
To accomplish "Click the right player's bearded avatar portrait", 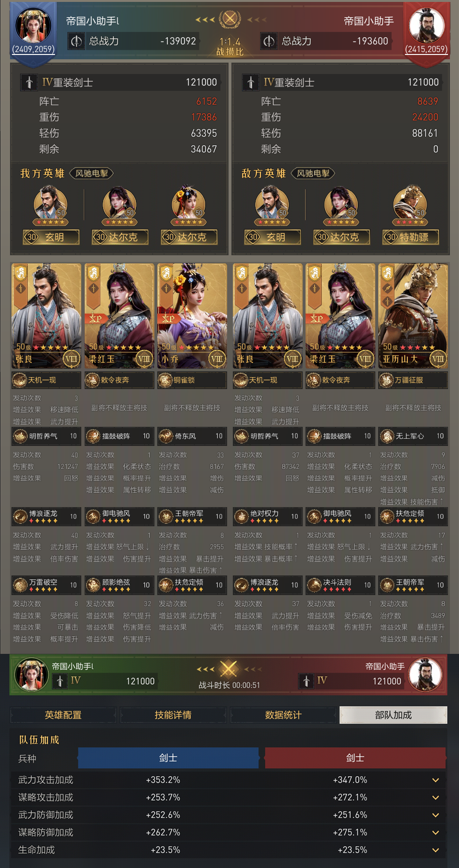I will pos(426,26).
